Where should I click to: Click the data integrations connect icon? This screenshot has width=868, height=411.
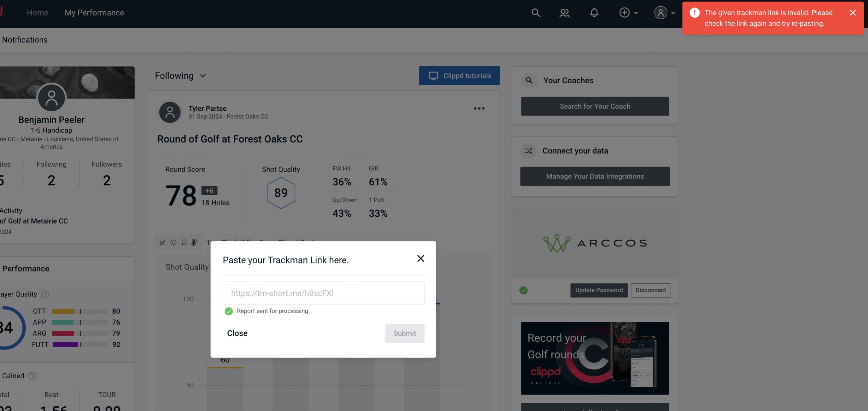point(528,151)
